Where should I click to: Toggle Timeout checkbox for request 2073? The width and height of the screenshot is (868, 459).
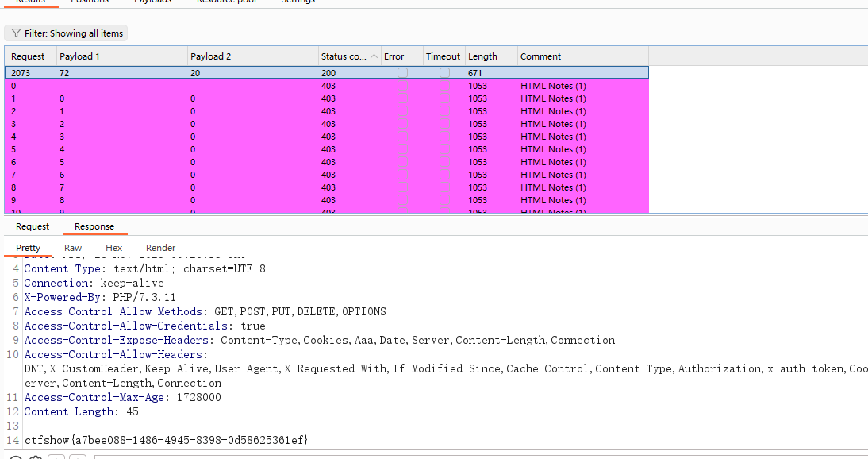444,72
